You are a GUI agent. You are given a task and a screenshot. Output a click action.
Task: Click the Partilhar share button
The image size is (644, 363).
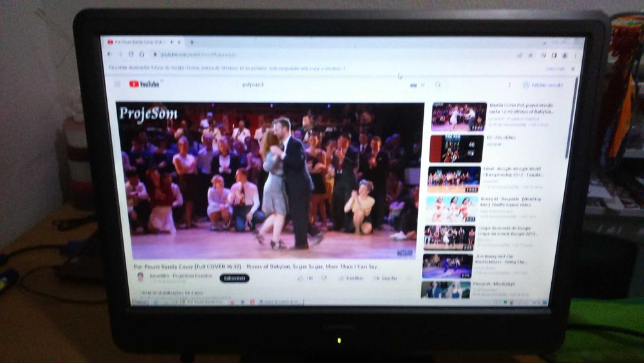pos(350,279)
